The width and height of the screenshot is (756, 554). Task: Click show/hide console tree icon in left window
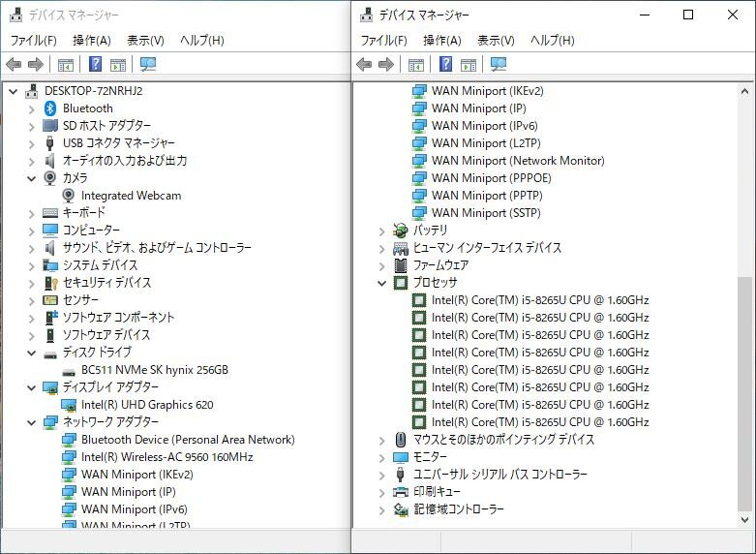[x=66, y=65]
